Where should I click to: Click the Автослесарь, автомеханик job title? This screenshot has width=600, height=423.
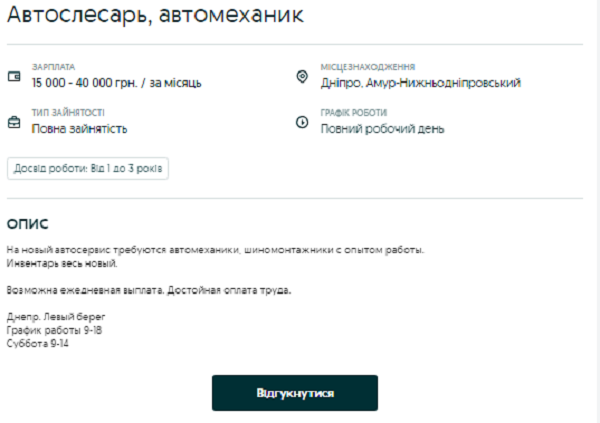point(156,17)
